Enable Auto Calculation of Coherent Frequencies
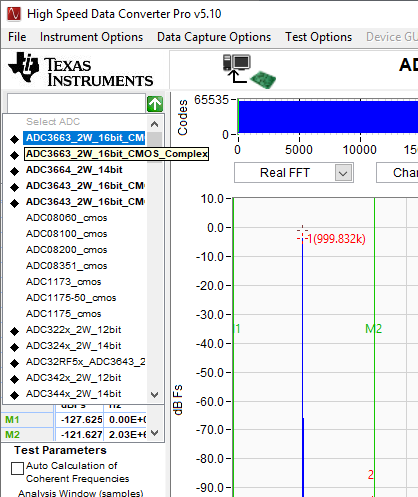 pyautogui.click(x=17, y=468)
